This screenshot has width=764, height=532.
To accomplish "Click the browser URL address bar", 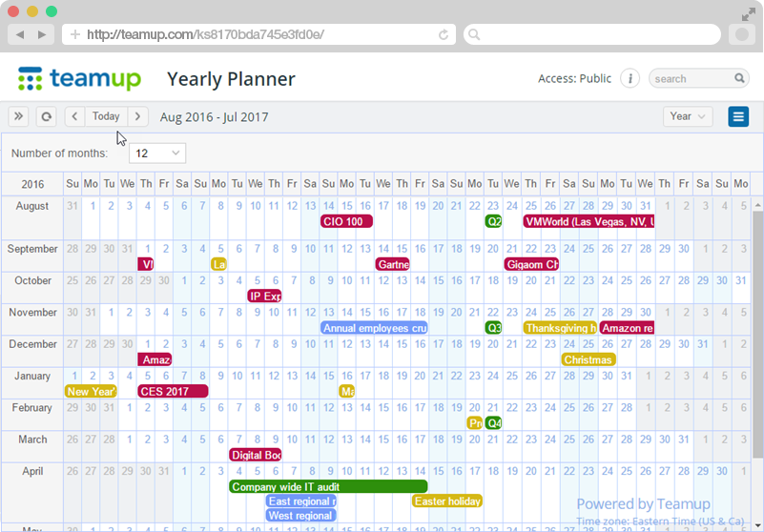I will coord(258,34).
